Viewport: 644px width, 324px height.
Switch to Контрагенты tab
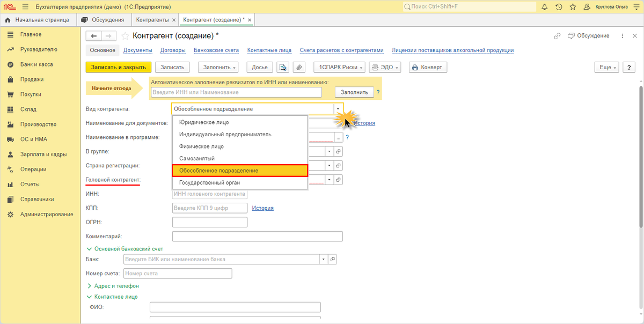[153, 20]
